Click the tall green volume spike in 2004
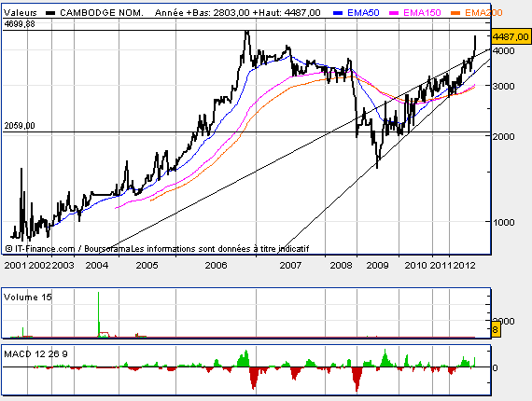 [99, 313]
